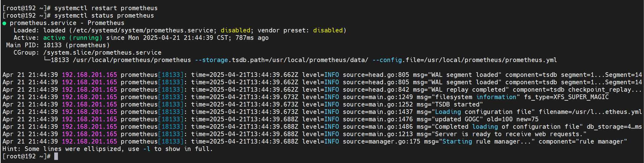Click the 'Main PID: 18133 (prometheus)' line
This screenshot has height=163, width=644.
point(58,45)
